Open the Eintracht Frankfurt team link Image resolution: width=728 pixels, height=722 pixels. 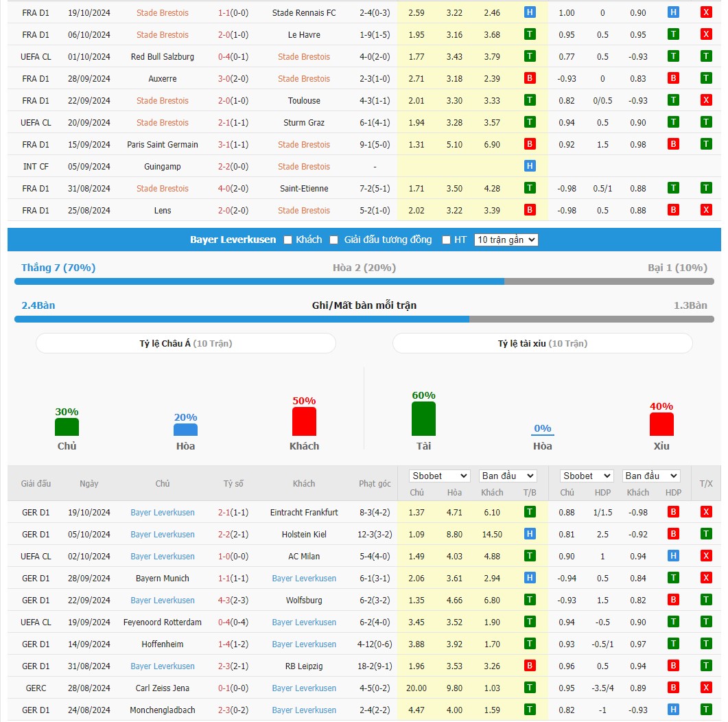pos(304,513)
